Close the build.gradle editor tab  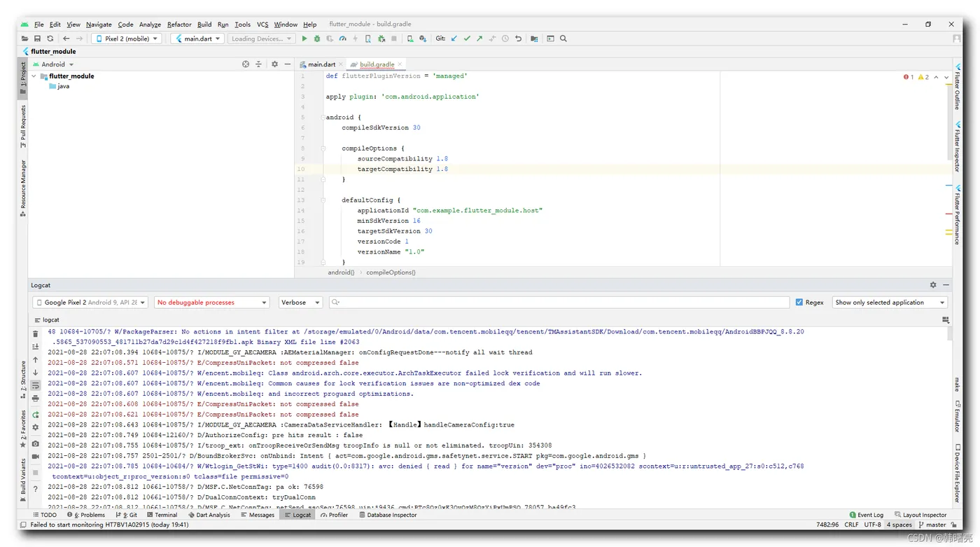[x=400, y=64]
